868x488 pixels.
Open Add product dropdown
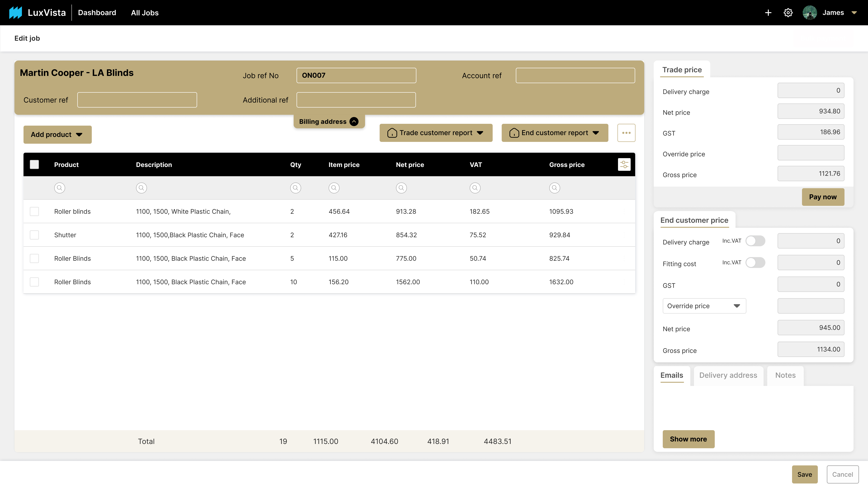tap(57, 135)
